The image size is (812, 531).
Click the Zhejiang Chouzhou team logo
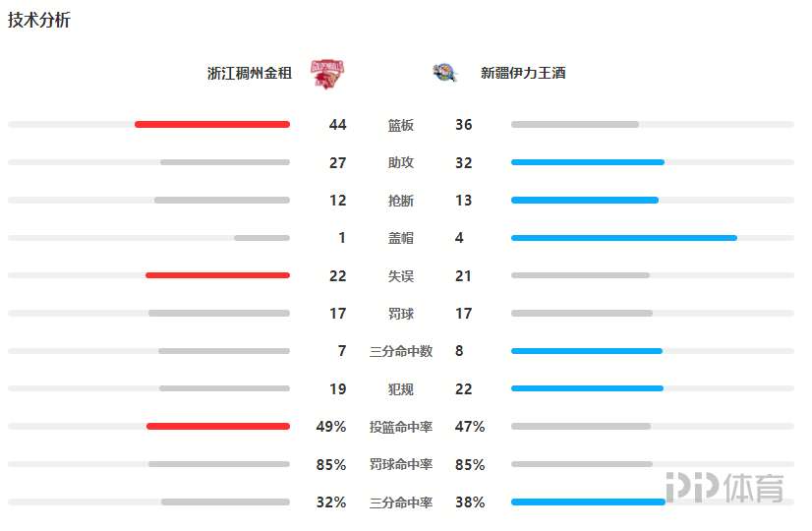pyautogui.click(x=326, y=74)
